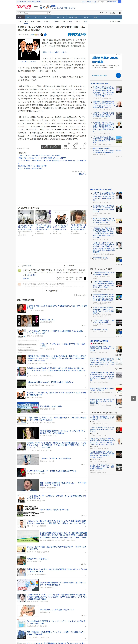Open 購入履歴 link
Screen dimensions: 138x644
coord(112,13)
